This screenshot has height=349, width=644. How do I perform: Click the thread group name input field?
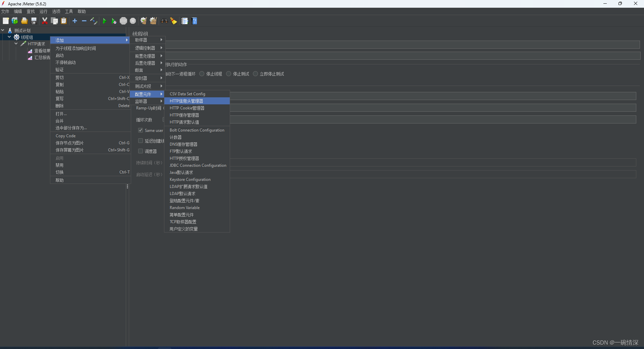pos(402,45)
